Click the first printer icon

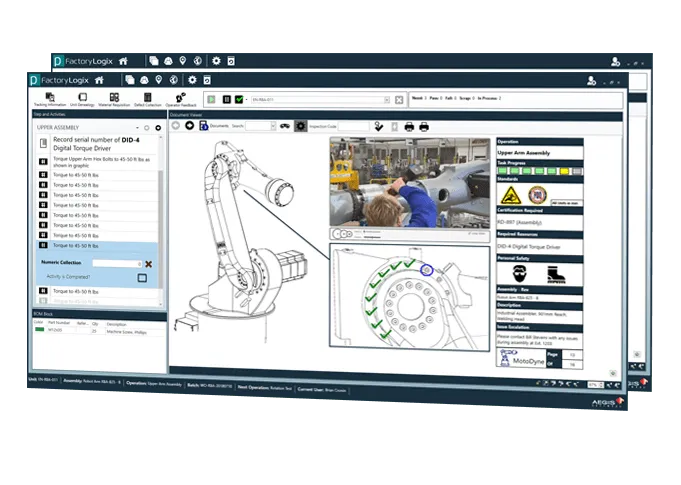(409, 127)
